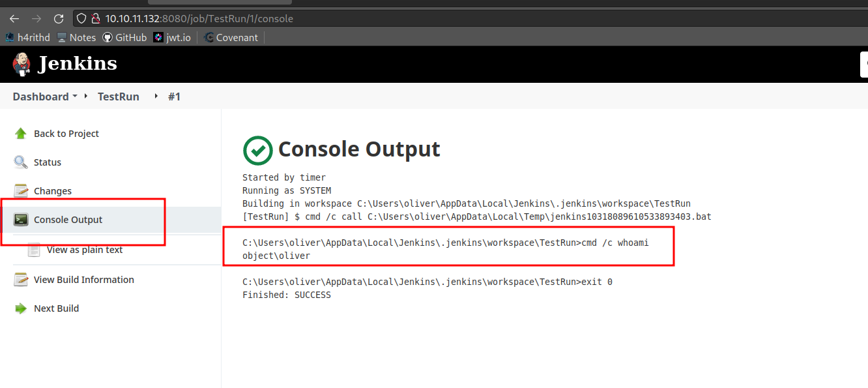Click the 'Finished: SUCCESS' line
The image size is (868, 388).
287,295
